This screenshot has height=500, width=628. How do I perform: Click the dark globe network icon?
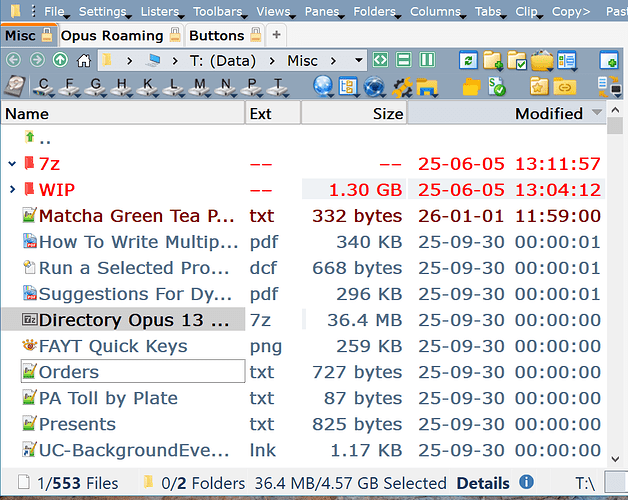pyautogui.click(x=374, y=87)
